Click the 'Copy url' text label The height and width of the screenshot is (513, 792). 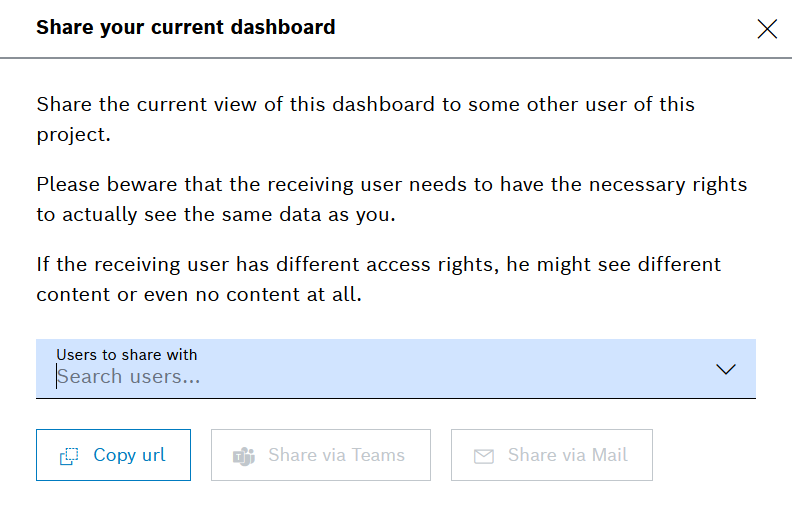coord(129,455)
